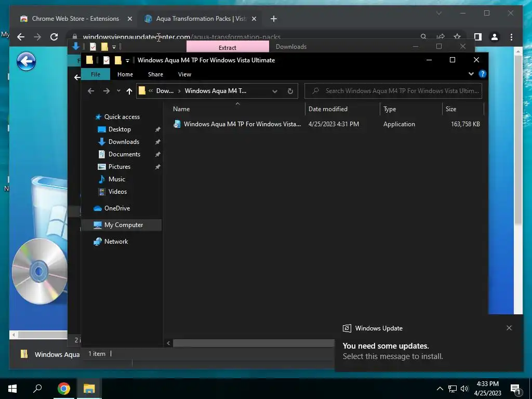Open the Action Center notifications icon
The image size is (532, 399).
pos(515,390)
